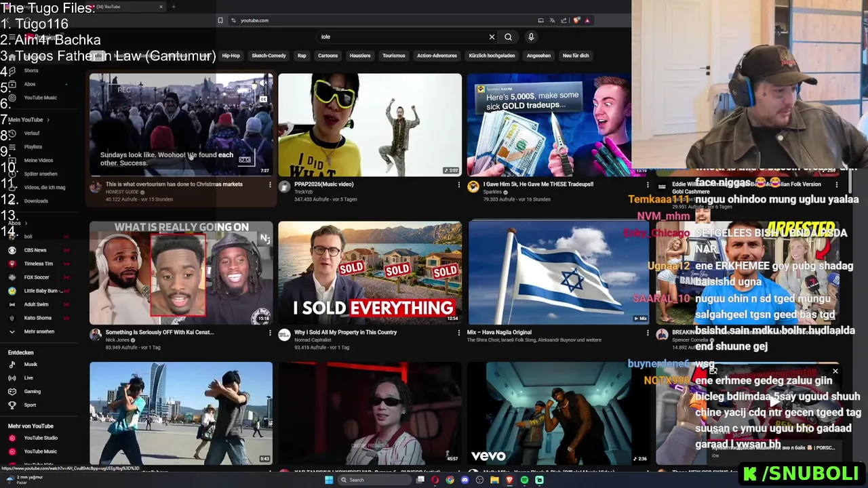
Task: Open FOX Soccer channel subscription
Action: click(37, 277)
